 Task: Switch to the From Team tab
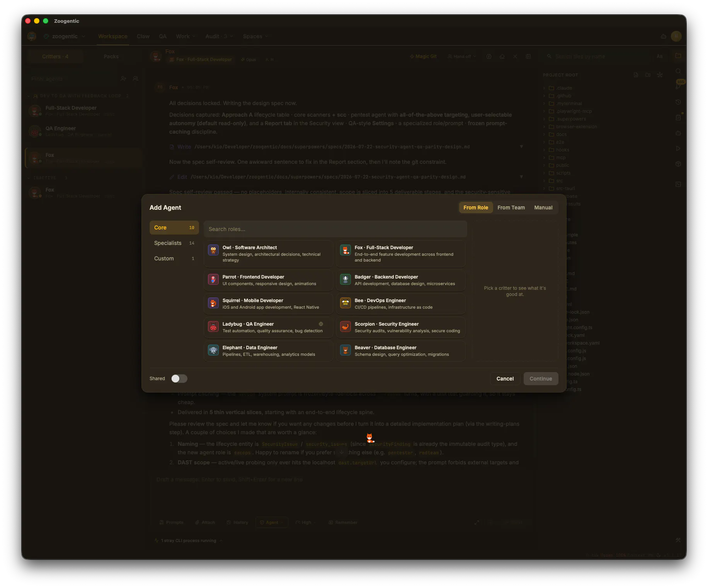(x=511, y=207)
